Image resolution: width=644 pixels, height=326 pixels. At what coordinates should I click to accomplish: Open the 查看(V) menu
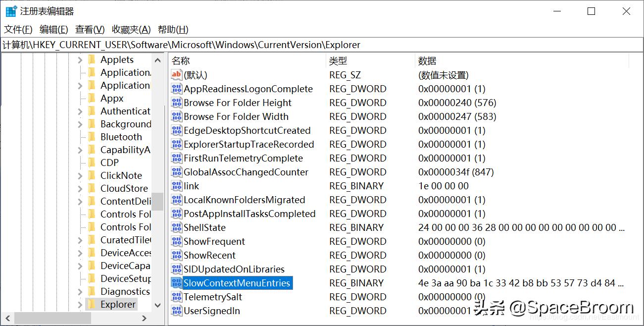(x=90, y=29)
